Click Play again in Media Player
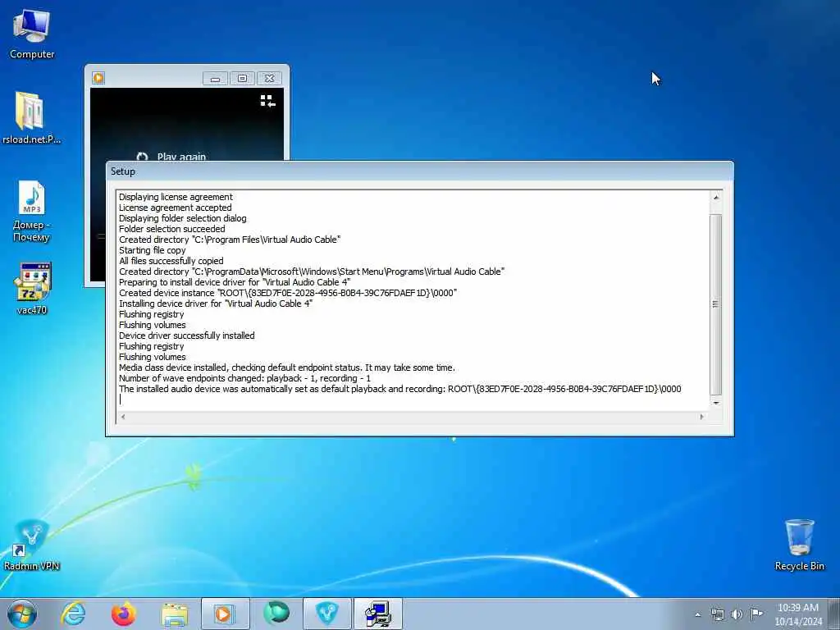Image resolution: width=840 pixels, height=630 pixels. click(172, 157)
